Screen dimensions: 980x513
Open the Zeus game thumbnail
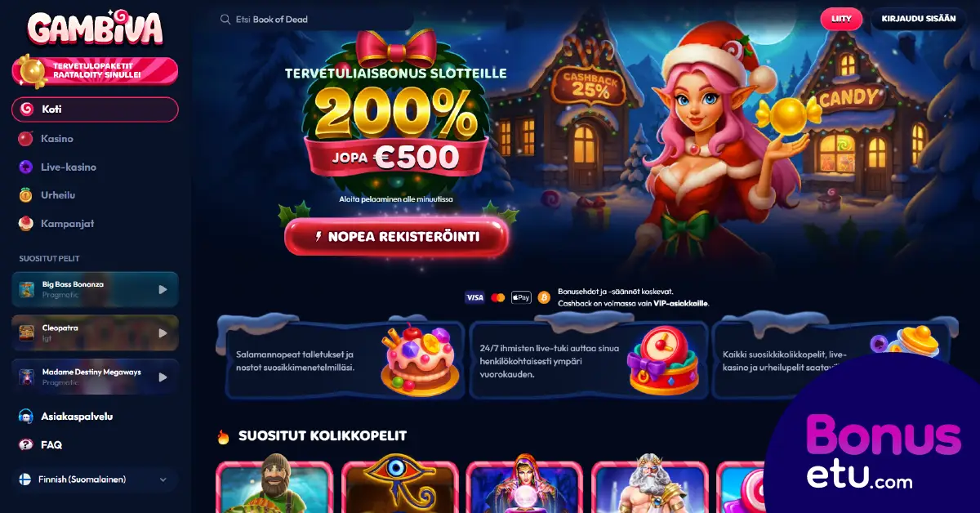(649, 487)
